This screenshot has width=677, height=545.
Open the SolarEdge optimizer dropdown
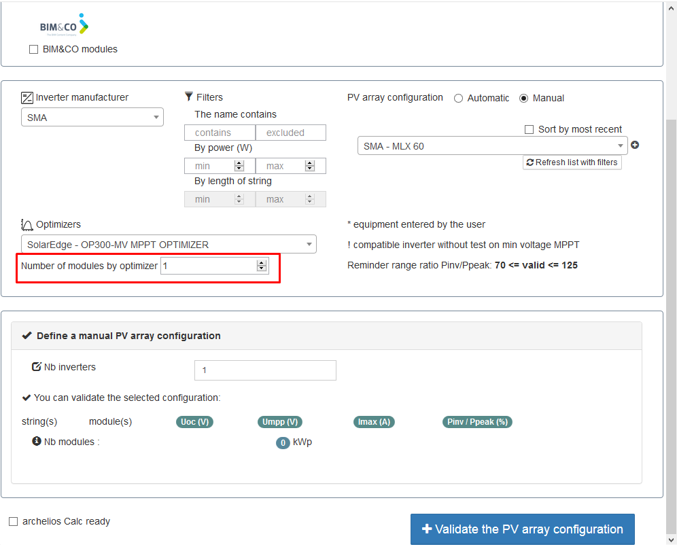169,244
